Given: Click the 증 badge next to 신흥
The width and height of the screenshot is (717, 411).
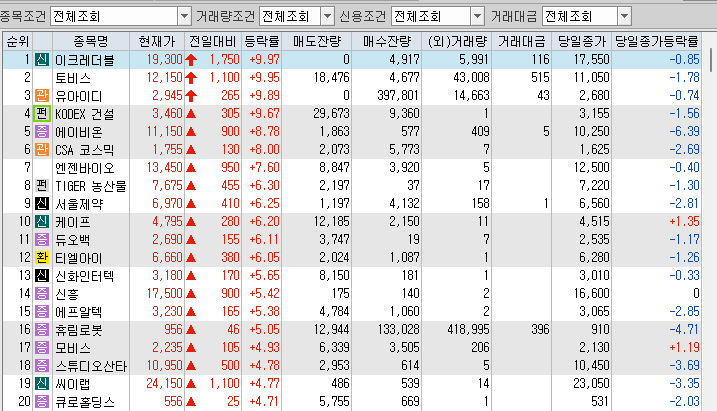Looking at the screenshot, I should tap(42, 294).
